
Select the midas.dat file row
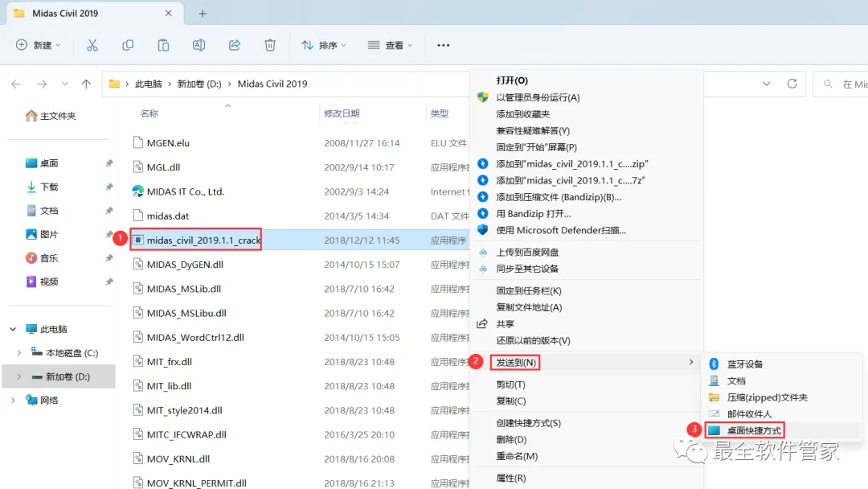(299, 216)
